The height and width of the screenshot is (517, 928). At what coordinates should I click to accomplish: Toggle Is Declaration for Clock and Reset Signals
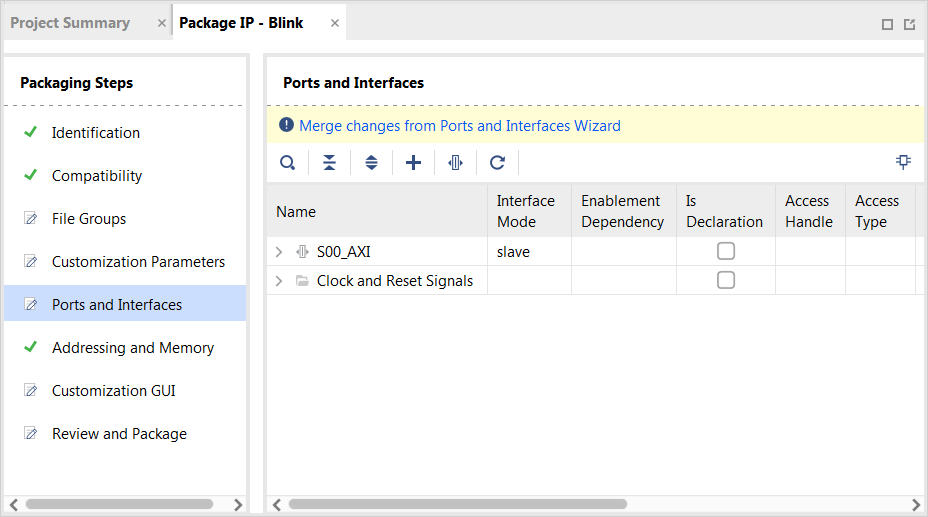pos(726,280)
